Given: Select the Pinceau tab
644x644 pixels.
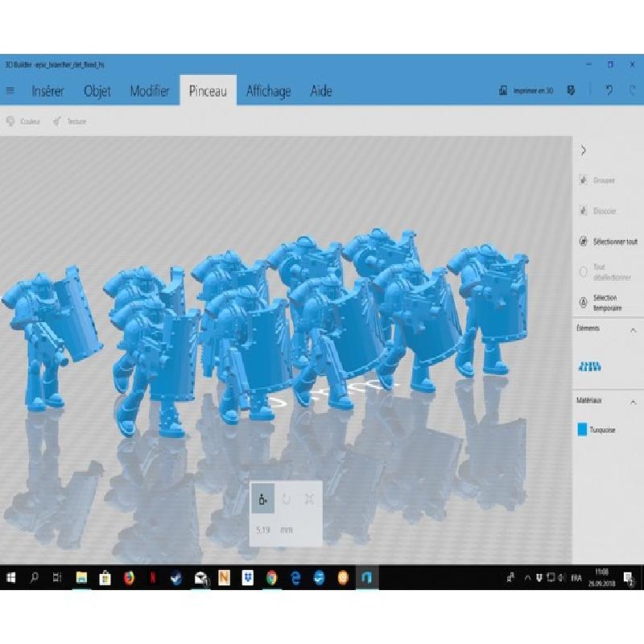Looking at the screenshot, I should (x=208, y=91).
